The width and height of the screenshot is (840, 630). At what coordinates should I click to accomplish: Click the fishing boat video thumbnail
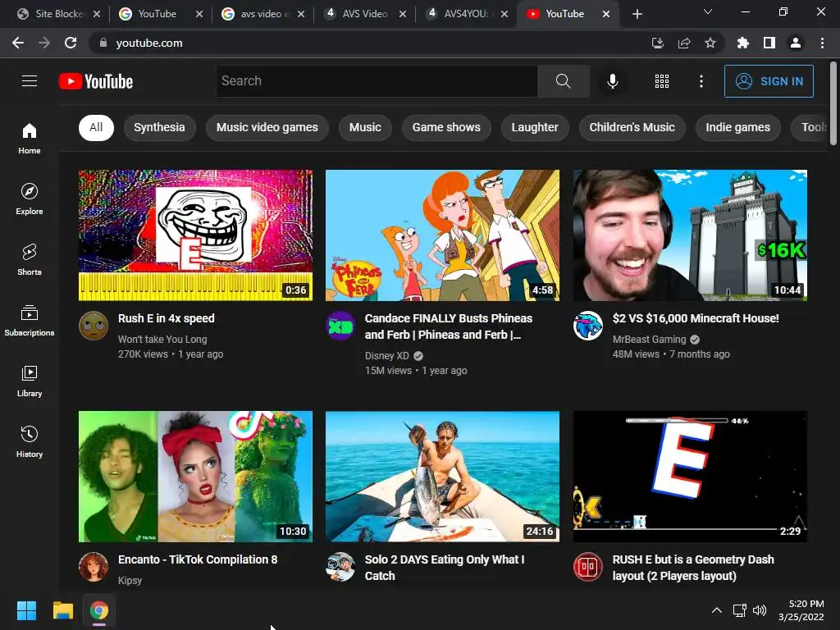click(442, 477)
